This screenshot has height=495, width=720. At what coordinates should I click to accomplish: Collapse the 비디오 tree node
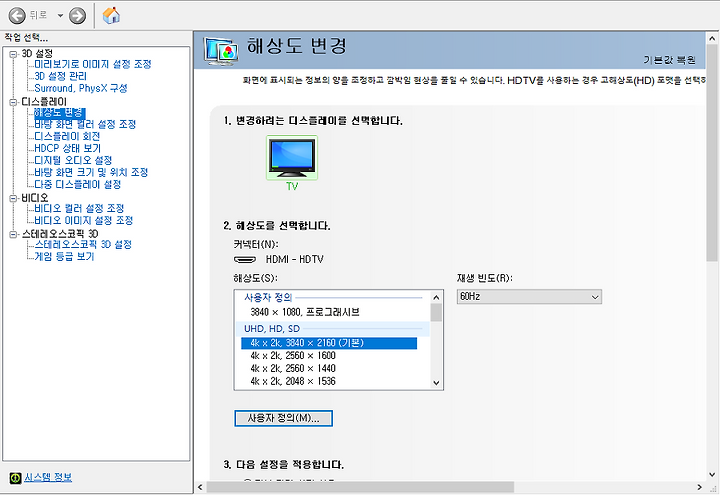[13, 198]
